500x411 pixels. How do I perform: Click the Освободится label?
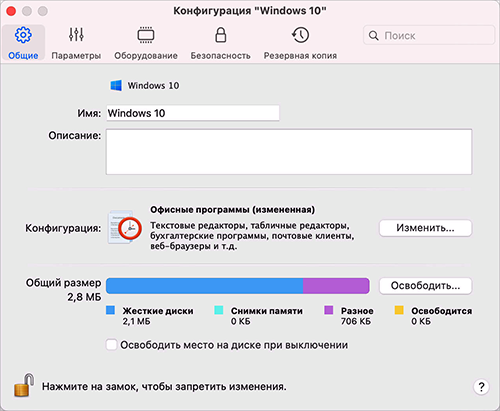[x=441, y=311]
